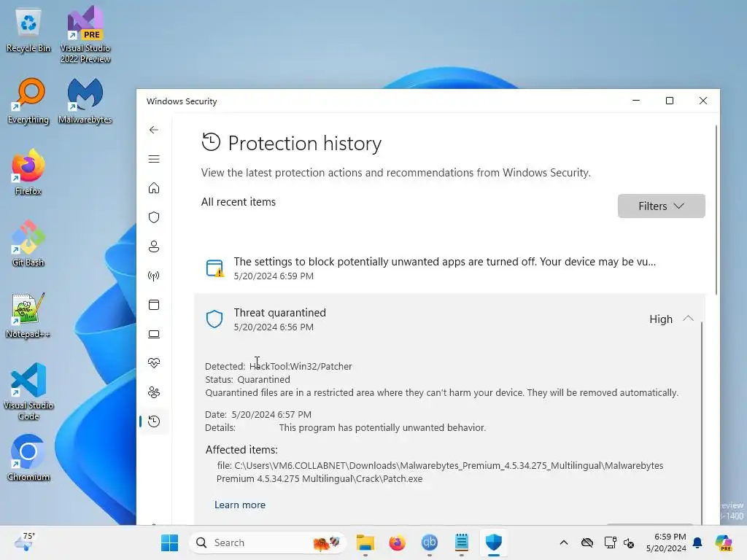Open Device performance & health heart icon

click(x=153, y=363)
